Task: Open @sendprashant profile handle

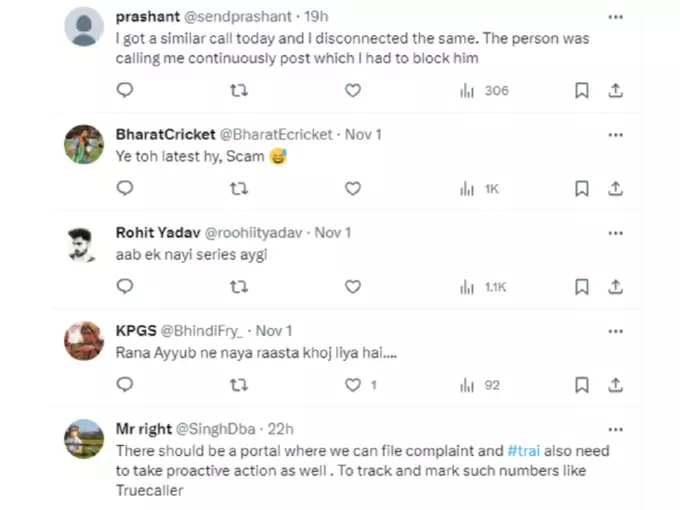Action: click(x=238, y=16)
